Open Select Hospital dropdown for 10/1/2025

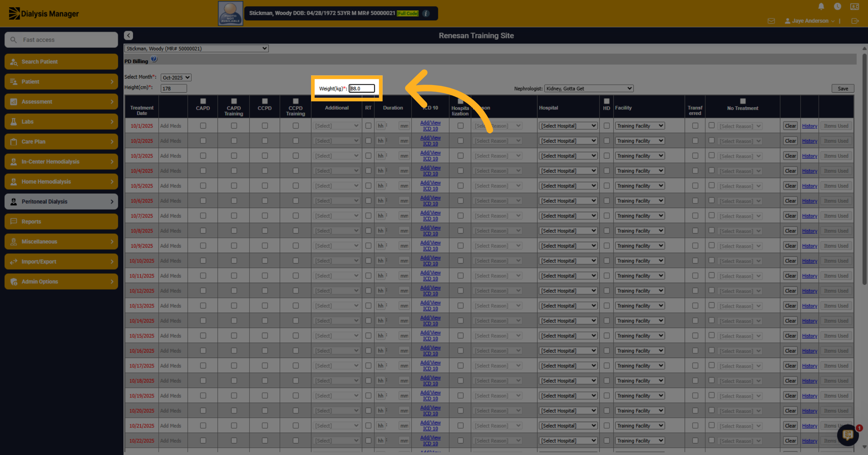click(x=568, y=126)
